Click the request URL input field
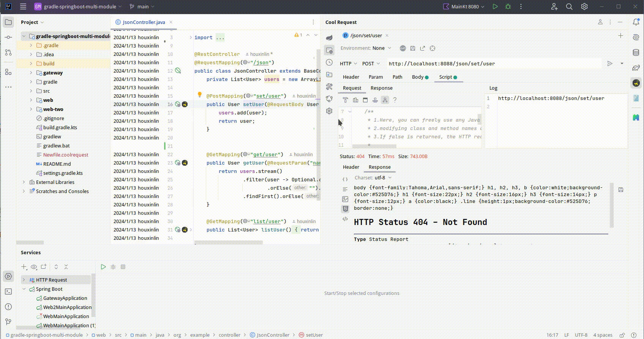Screen dimensions: 644x339 point(494,63)
